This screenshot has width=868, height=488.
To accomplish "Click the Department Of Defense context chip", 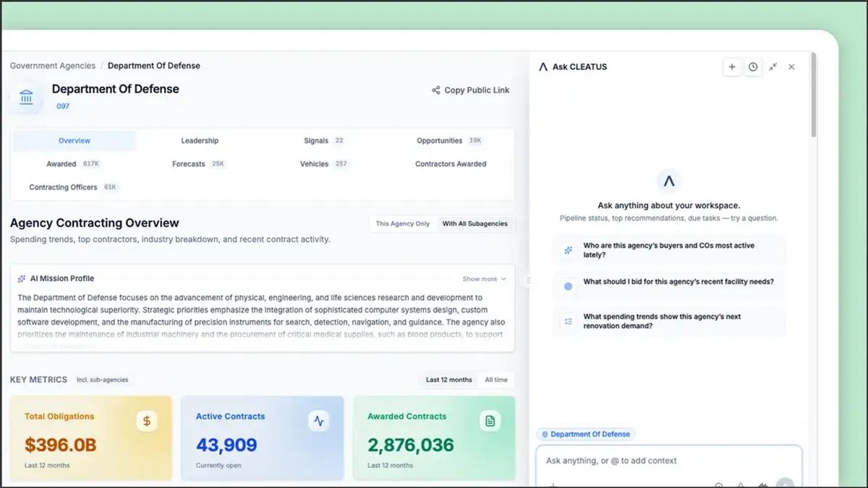I will (x=586, y=435).
